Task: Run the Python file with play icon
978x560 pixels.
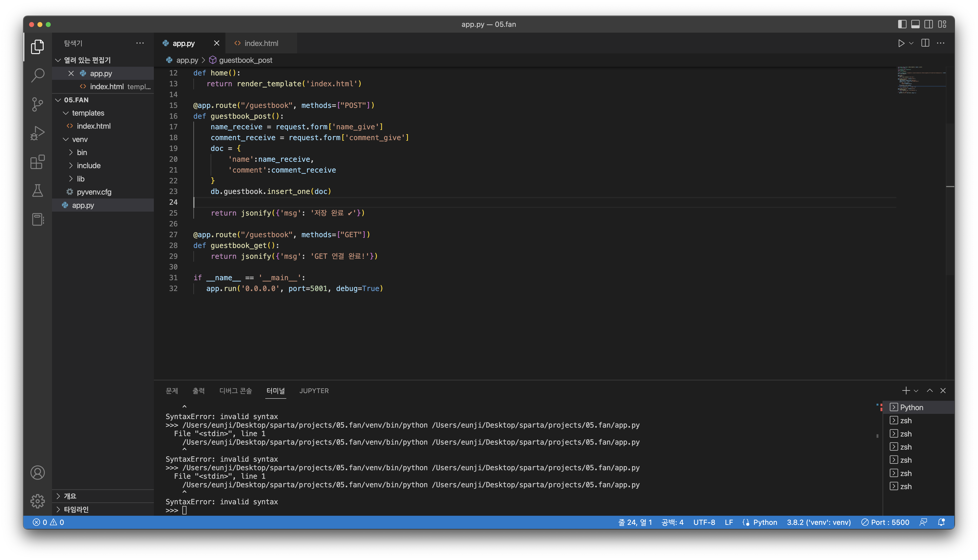Action: tap(901, 43)
